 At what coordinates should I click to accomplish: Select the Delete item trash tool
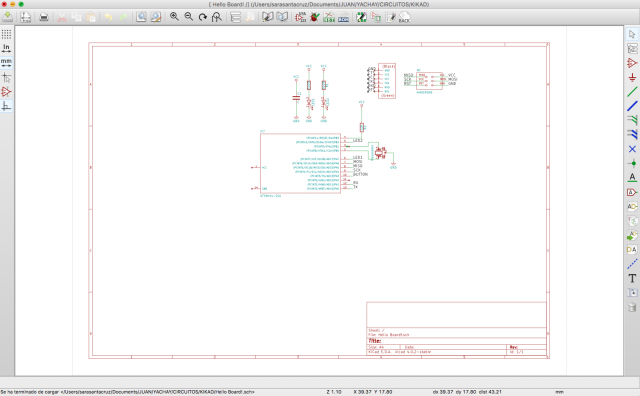coord(632,307)
